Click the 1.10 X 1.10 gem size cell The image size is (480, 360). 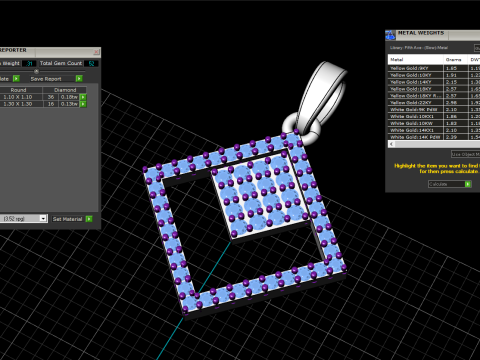point(21,97)
